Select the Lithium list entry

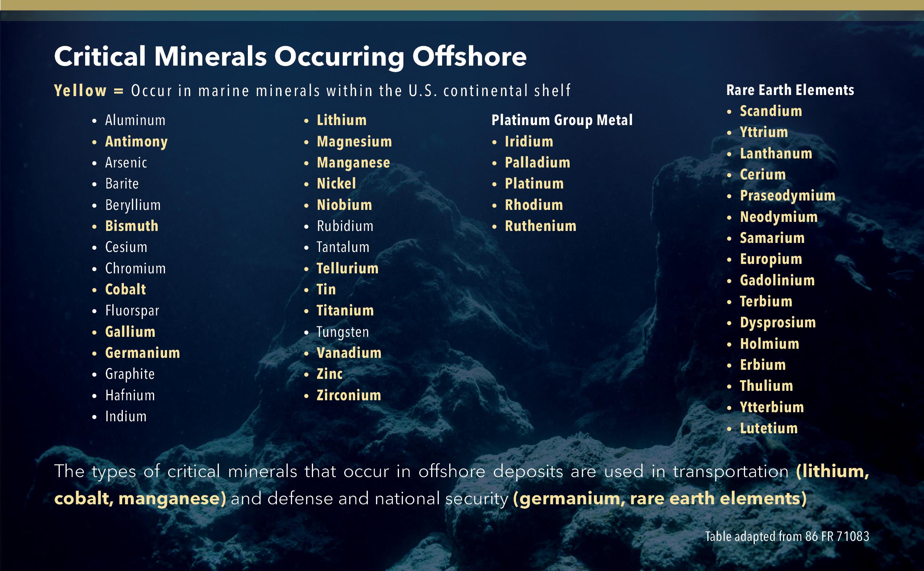click(341, 120)
